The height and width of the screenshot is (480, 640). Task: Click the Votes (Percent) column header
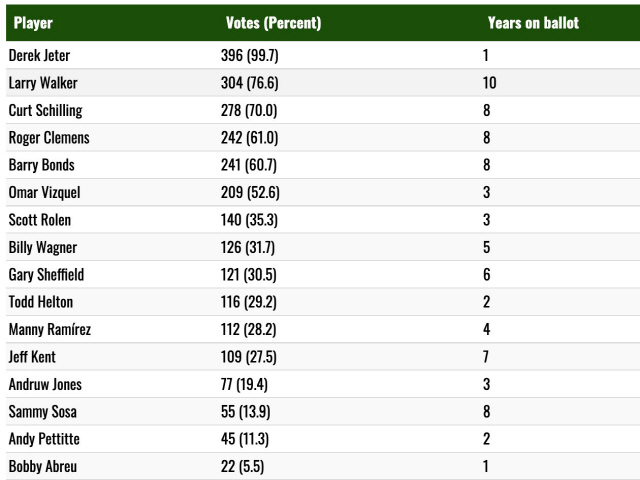click(x=273, y=23)
